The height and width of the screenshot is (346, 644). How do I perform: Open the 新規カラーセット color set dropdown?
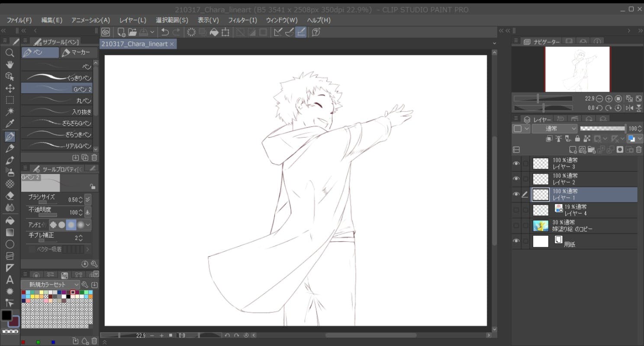click(x=51, y=285)
